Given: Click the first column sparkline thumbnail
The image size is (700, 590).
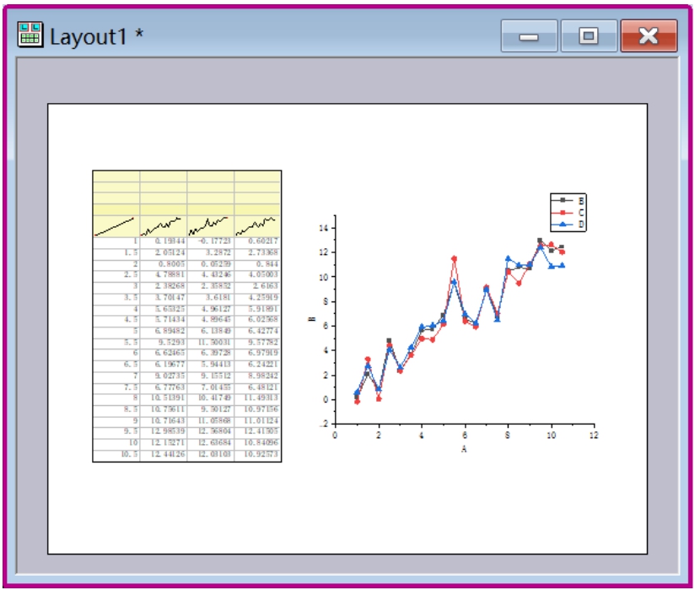Looking at the screenshot, I should click(116, 226).
